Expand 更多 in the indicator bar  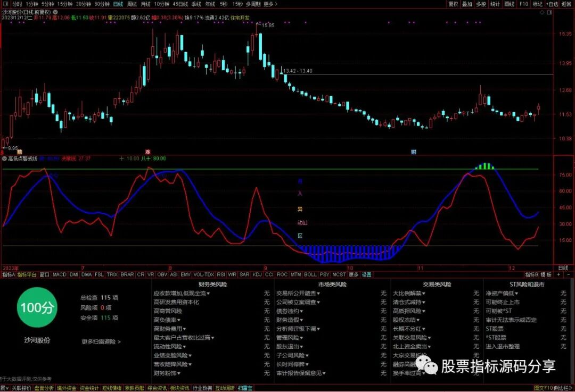point(354,274)
